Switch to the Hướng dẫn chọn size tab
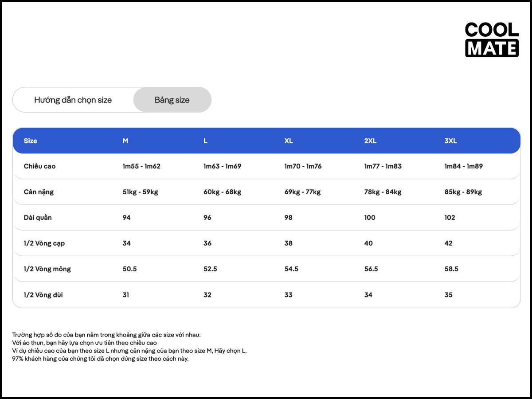This screenshot has height=399, width=532. pyautogui.click(x=73, y=100)
